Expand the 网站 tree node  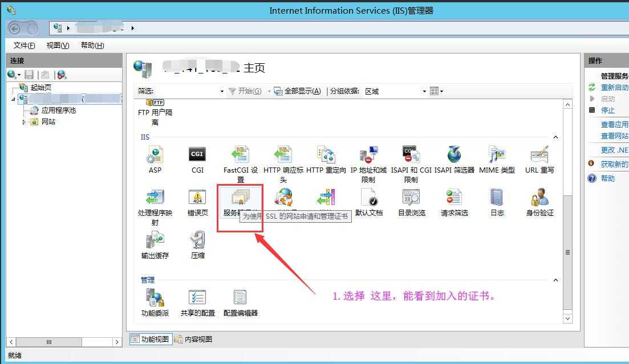(x=24, y=122)
